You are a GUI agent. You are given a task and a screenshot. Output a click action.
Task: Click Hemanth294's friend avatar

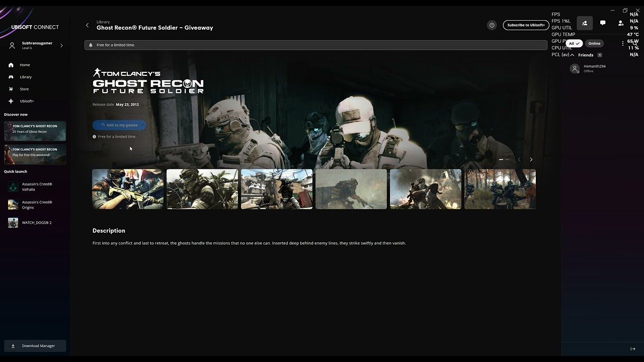(575, 68)
